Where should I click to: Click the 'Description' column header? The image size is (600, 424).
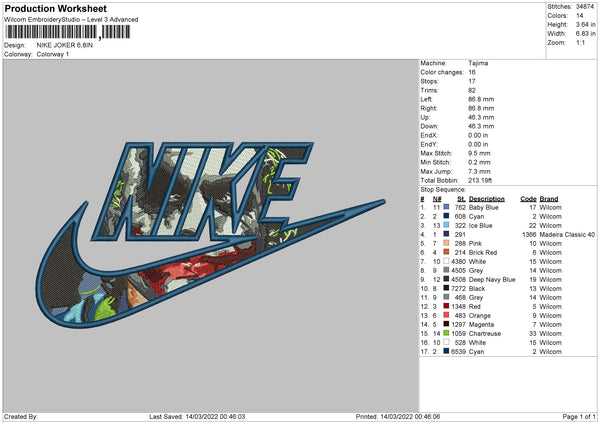[486, 199]
